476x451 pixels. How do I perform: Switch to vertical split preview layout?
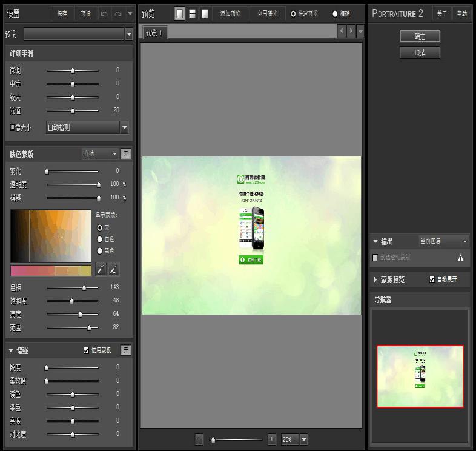point(205,13)
